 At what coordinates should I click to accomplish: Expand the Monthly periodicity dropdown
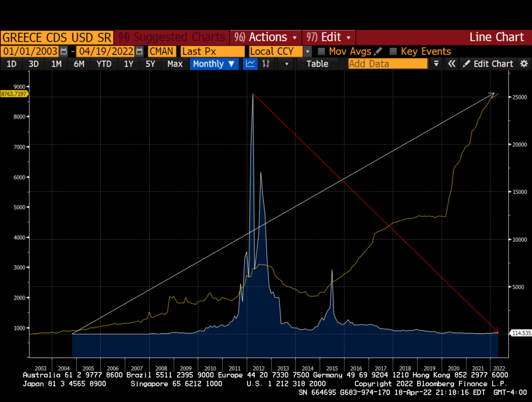tap(214, 64)
